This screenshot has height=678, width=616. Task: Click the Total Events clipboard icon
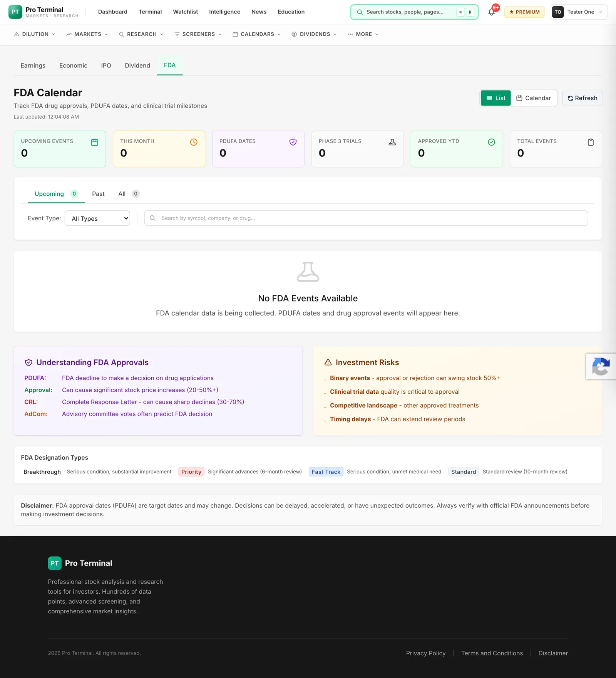591,142
